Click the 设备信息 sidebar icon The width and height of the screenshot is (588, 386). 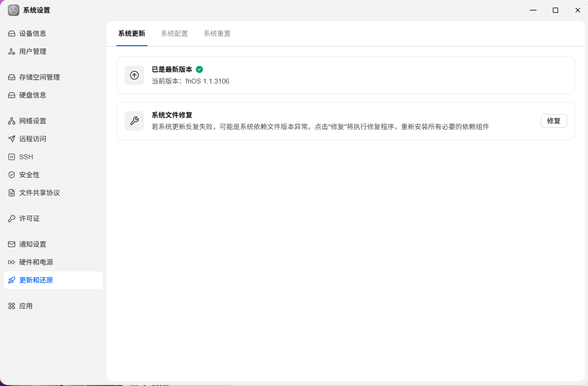[x=12, y=34]
